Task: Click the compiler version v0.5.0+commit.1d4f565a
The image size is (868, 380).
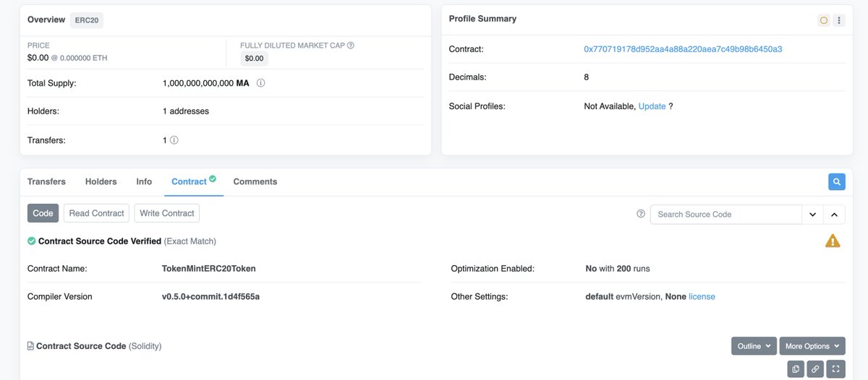Action: coord(210,297)
